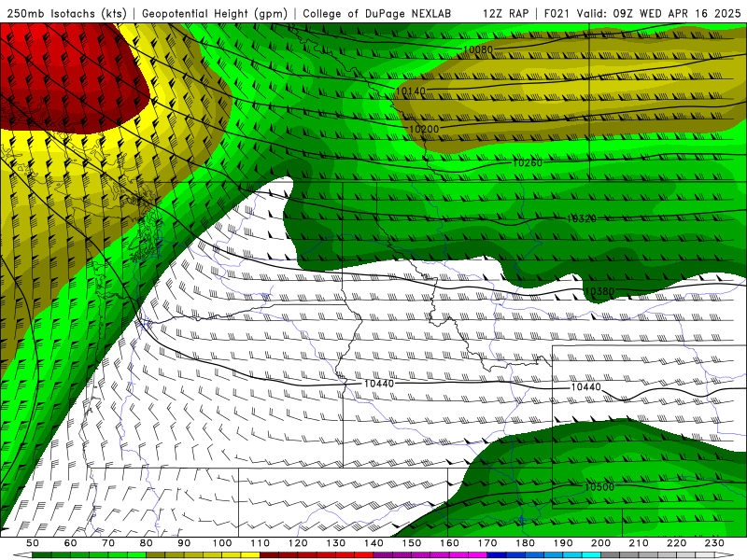Select the bright yellow swatch ending at 110
Screen dimensions: 747x560
tap(250, 555)
